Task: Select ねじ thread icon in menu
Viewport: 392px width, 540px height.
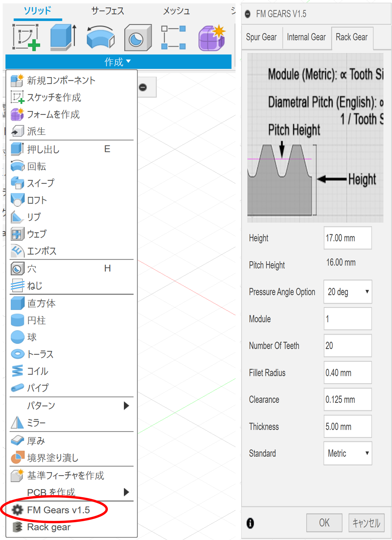Action: [x=17, y=286]
